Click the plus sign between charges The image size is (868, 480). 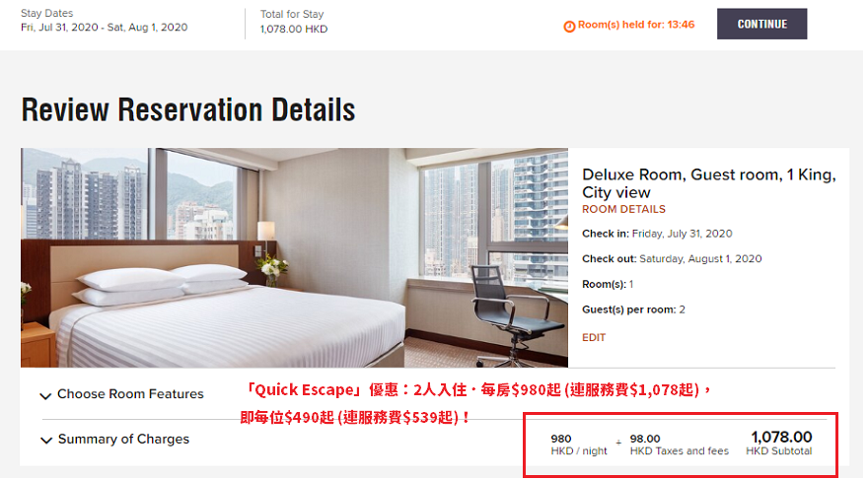pyautogui.click(x=618, y=443)
